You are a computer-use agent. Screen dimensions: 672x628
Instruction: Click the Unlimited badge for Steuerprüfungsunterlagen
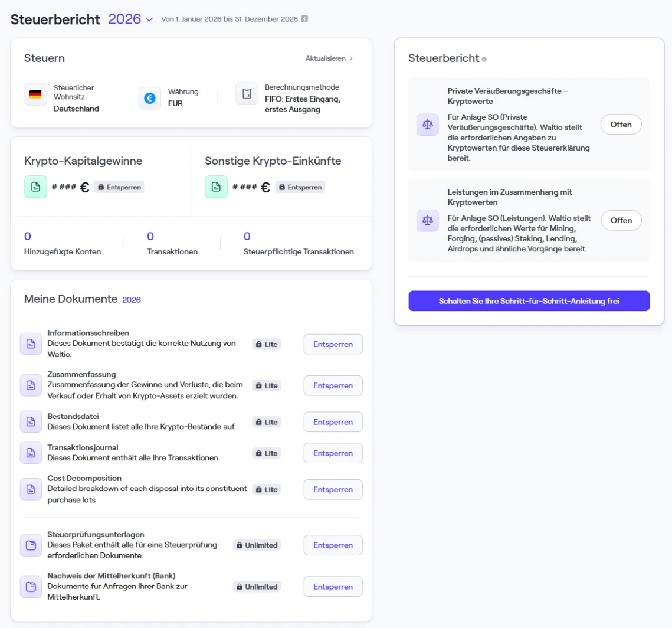pyautogui.click(x=257, y=545)
